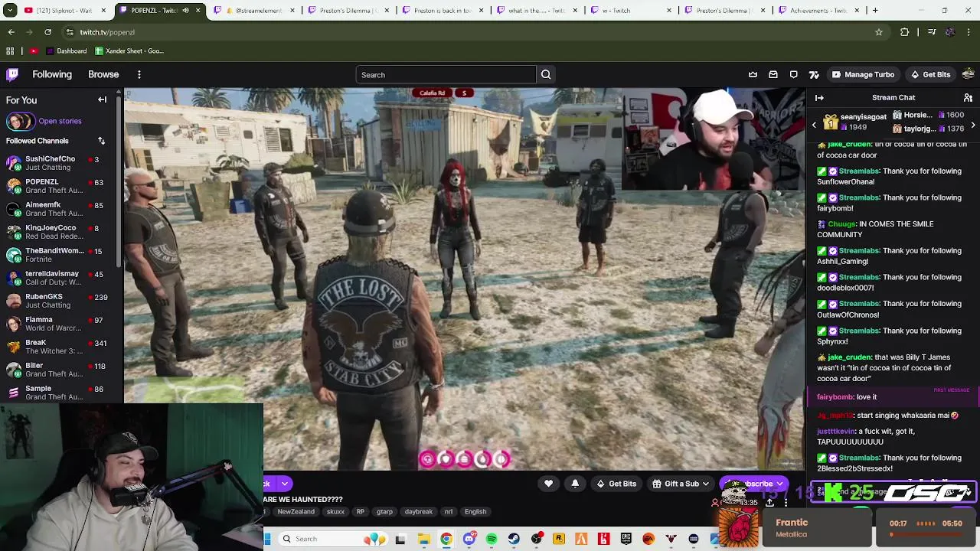Image resolution: width=980 pixels, height=551 pixels.
Task: Open user avatar menu top right
Action: [x=969, y=74]
